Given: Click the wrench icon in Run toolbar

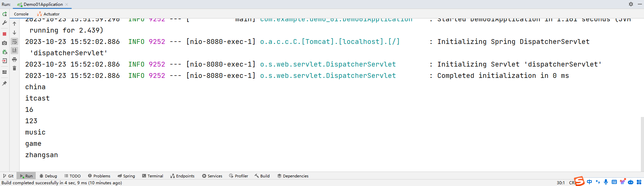Looking at the screenshot, I should pos(4,23).
